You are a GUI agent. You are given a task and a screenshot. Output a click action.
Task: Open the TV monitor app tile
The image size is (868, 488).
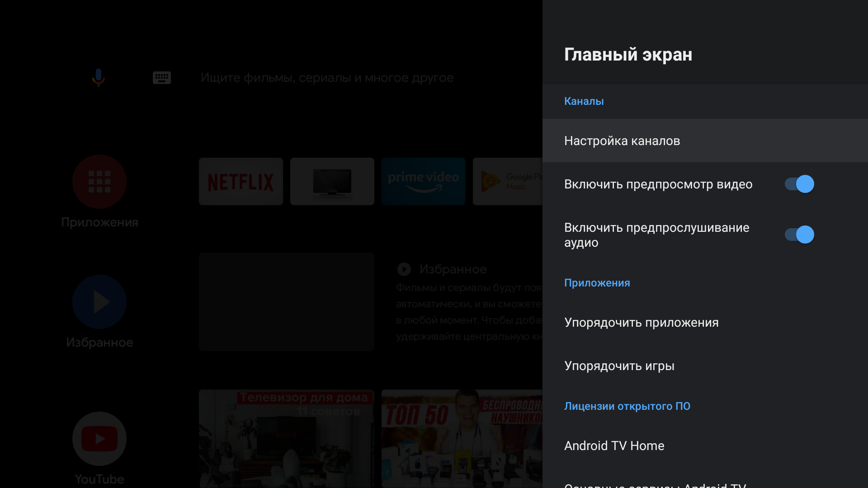(332, 182)
